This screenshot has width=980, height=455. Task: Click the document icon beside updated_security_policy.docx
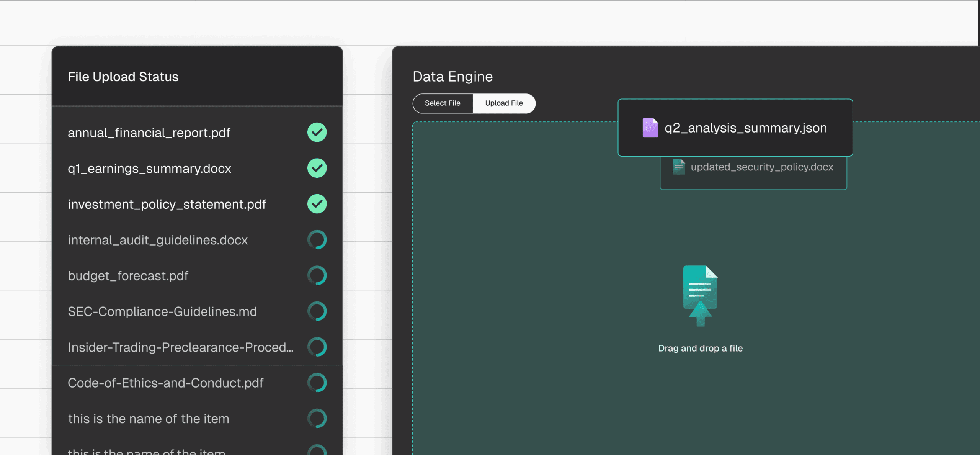[678, 167]
